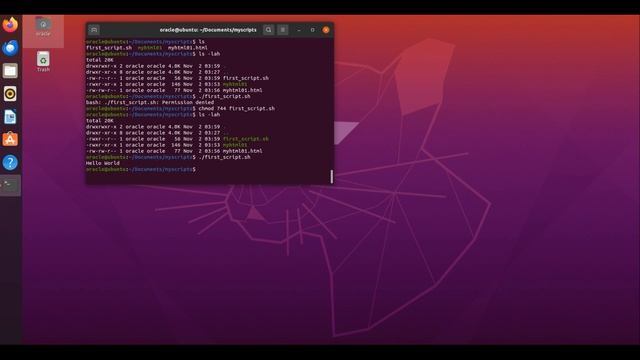Select the Terminal icon in dock

(x=10, y=185)
